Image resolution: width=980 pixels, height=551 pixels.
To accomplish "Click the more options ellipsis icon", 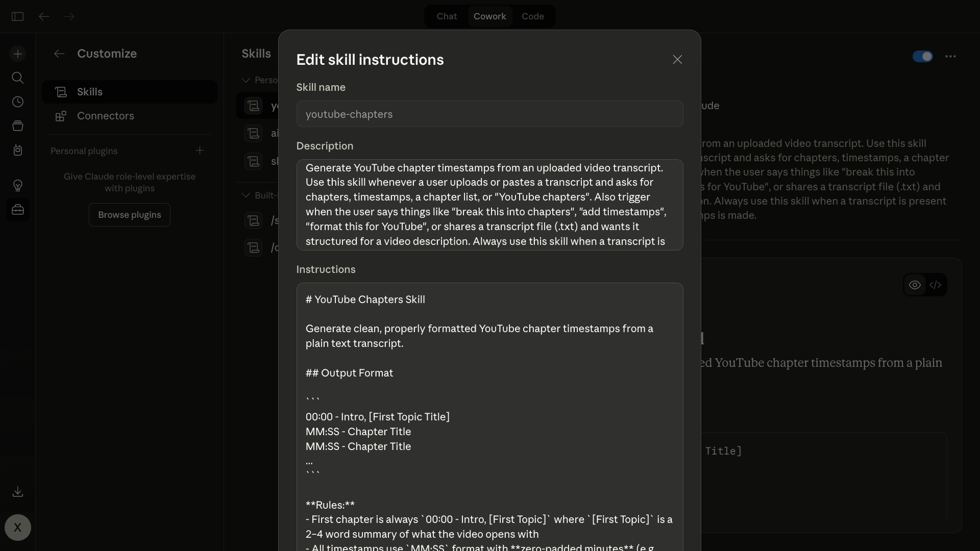I will pyautogui.click(x=950, y=56).
